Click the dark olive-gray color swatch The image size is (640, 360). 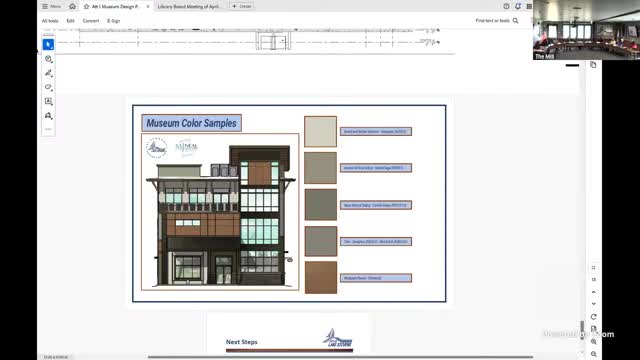320,204
